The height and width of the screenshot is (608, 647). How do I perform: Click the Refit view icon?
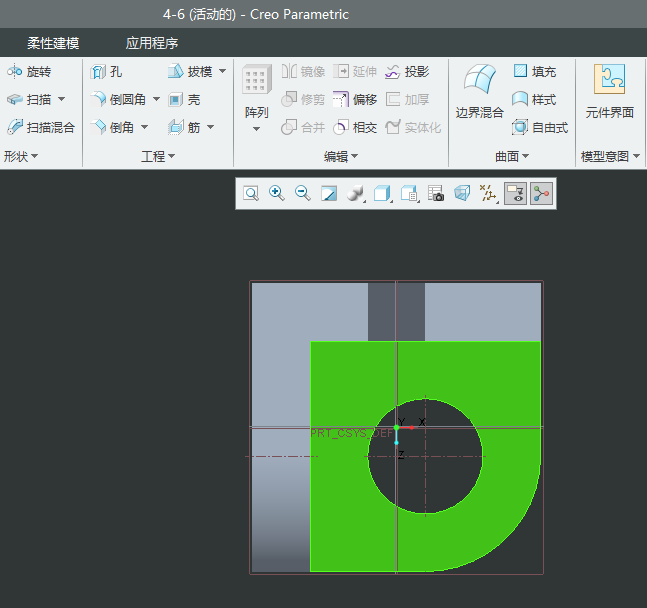(x=251, y=194)
